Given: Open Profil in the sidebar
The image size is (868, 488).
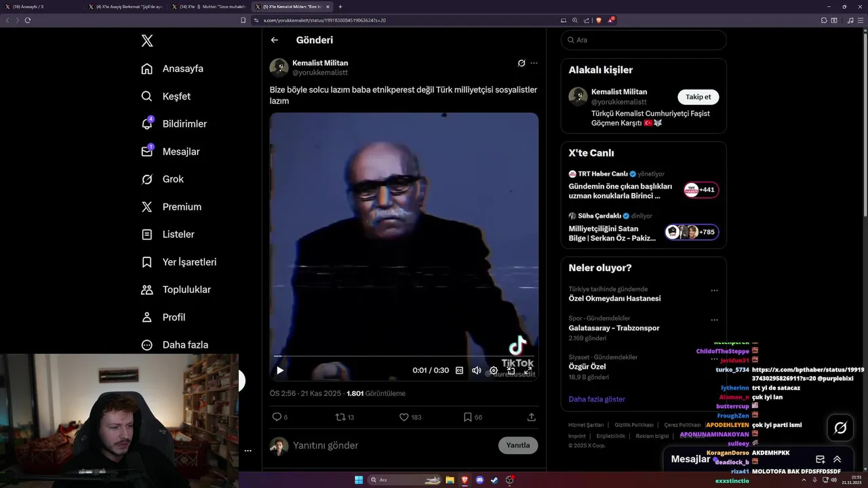Looking at the screenshot, I should 163,317.
